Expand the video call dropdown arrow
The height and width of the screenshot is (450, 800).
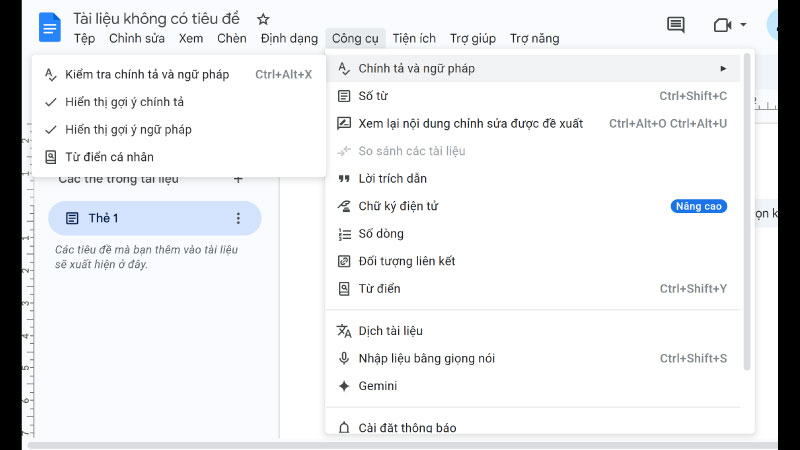pos(743,24)
